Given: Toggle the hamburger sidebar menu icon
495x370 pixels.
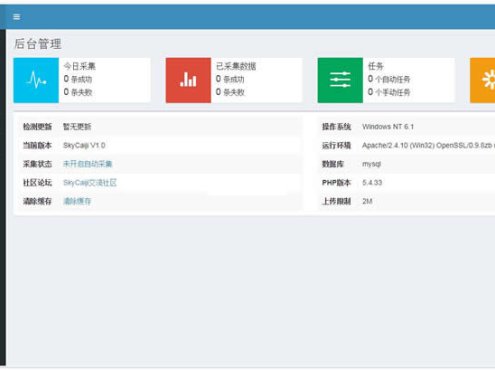Looking at the screenshot, I should coord(17,17).
